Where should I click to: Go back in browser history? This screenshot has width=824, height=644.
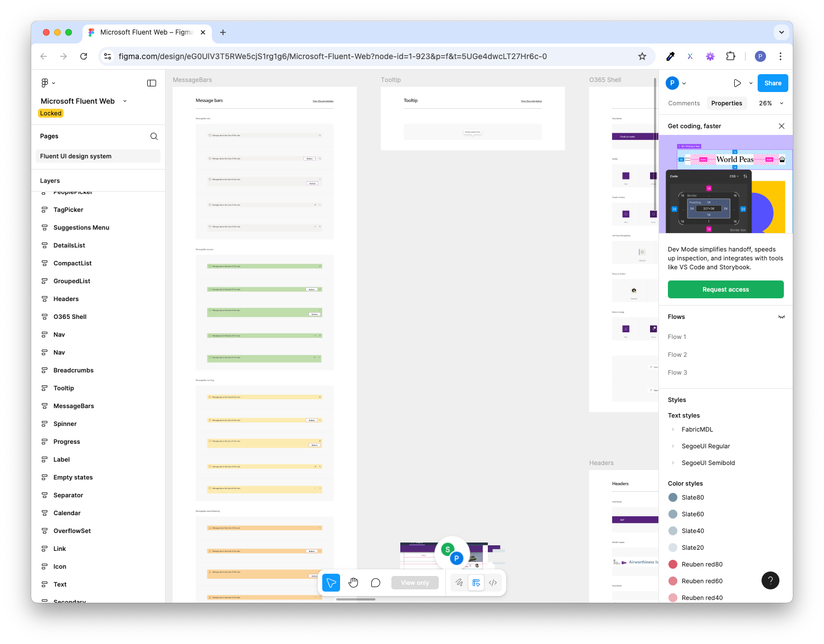(43, 56)
